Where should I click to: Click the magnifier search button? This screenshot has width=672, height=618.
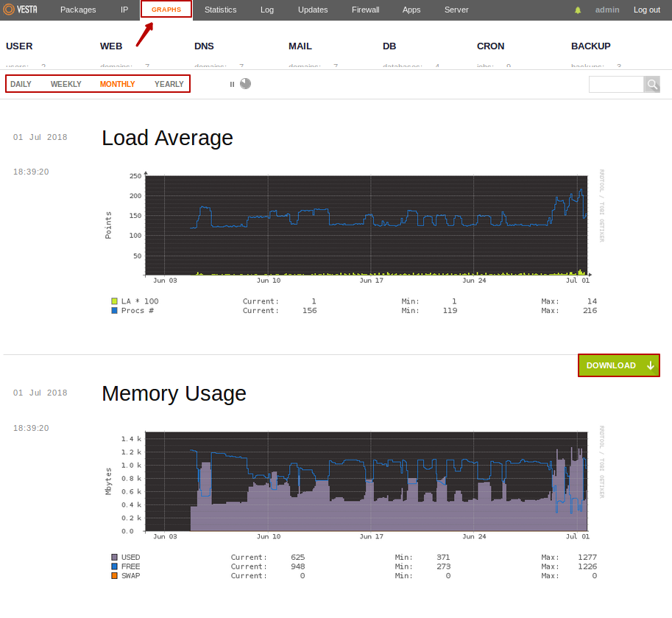651,84
